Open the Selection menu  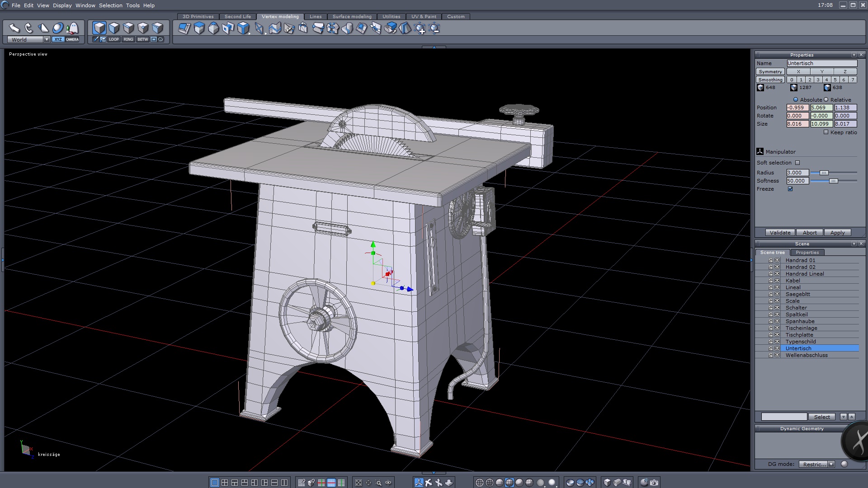(x=110, y=5)
